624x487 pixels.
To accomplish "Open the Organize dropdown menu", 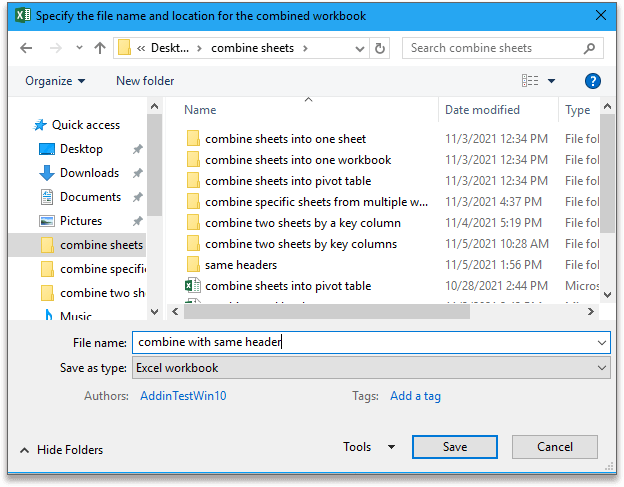I will point(55,81).
